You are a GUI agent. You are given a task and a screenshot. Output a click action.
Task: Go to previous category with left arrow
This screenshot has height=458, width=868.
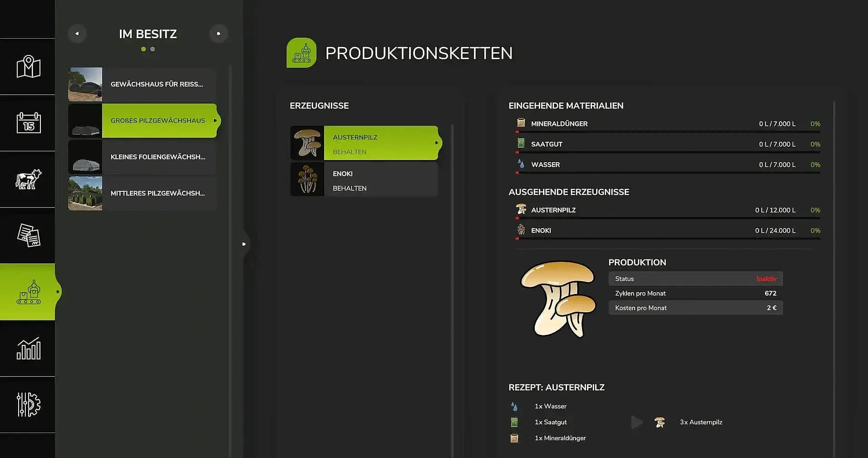click(x=77, y=34)
